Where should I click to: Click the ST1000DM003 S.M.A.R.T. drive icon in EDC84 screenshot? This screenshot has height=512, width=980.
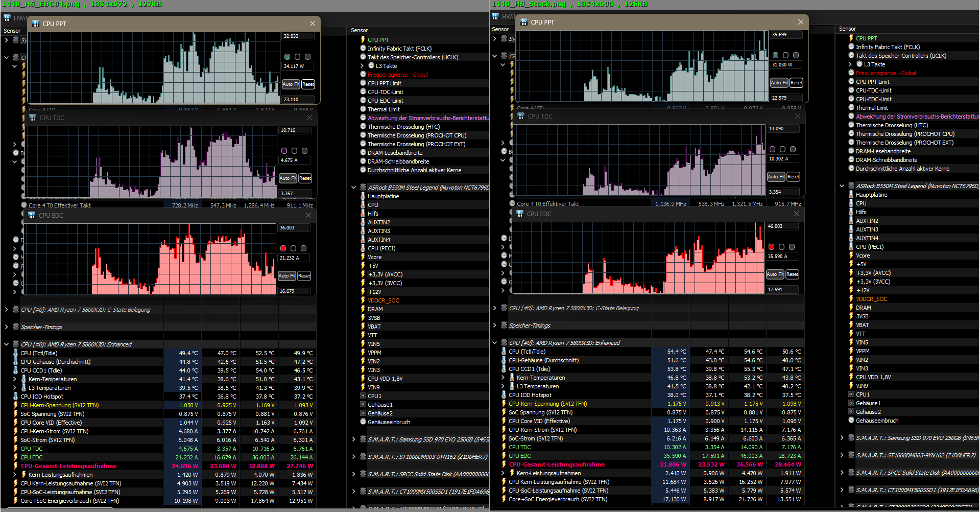tap(363, 457)
